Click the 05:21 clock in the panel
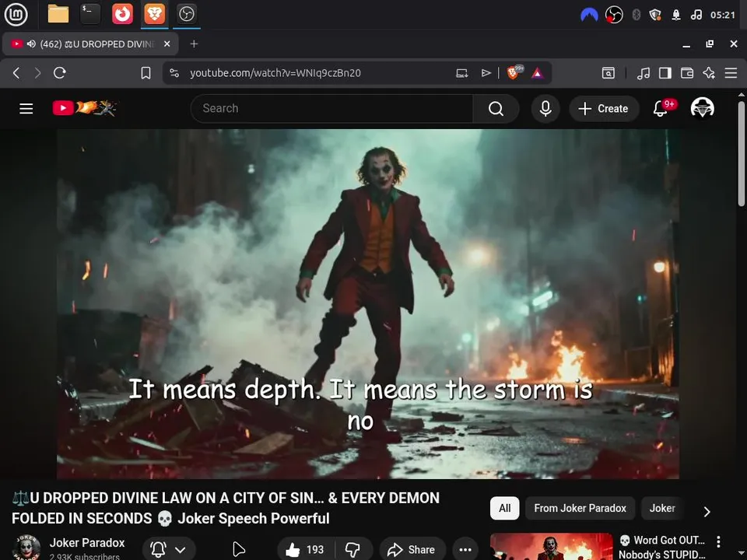 coord(723,16)
